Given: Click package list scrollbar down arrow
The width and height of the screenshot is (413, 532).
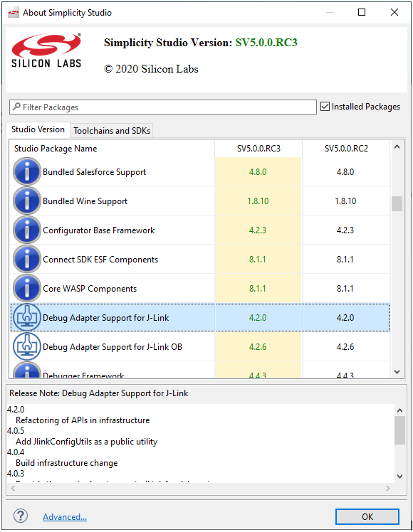Looking at the screenshot, I should click(x=397, y=372).
